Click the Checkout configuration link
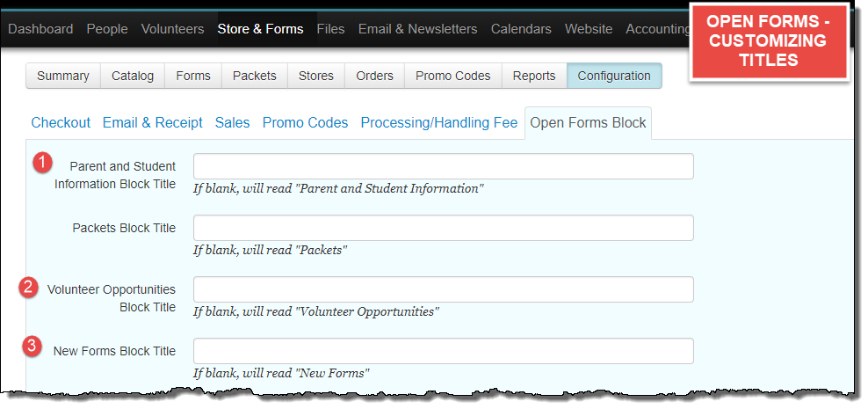Screen dimensions: 868x409 coord(61,122)
